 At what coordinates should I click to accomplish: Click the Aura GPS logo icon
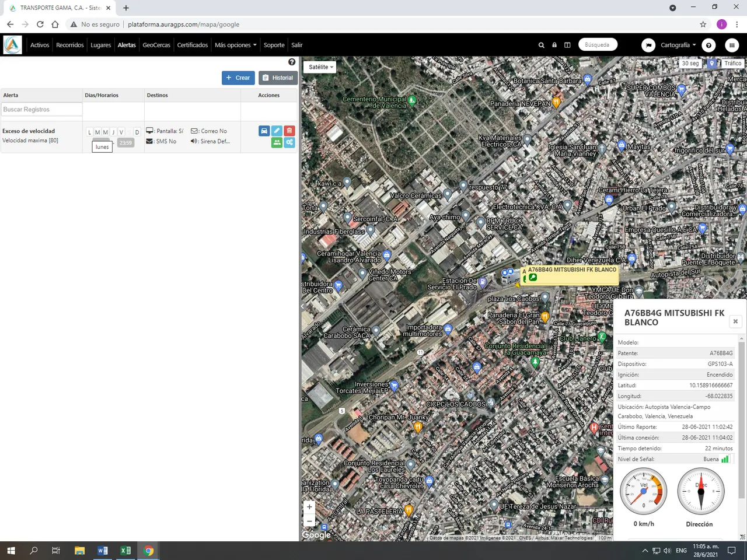(x=12, y=45)
